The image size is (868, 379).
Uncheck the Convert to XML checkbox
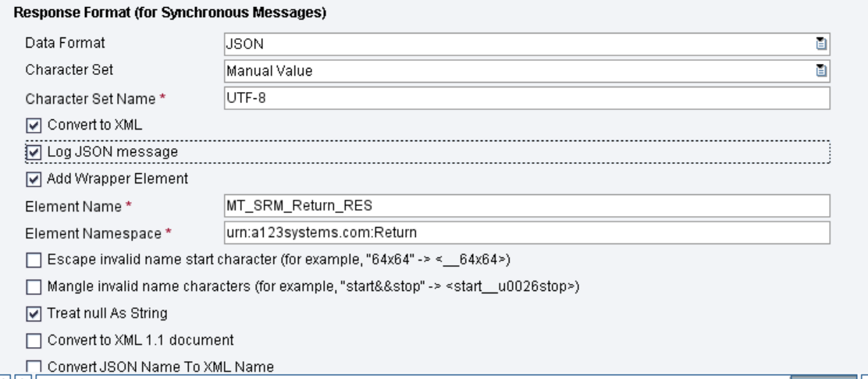[x=34, y=126]
